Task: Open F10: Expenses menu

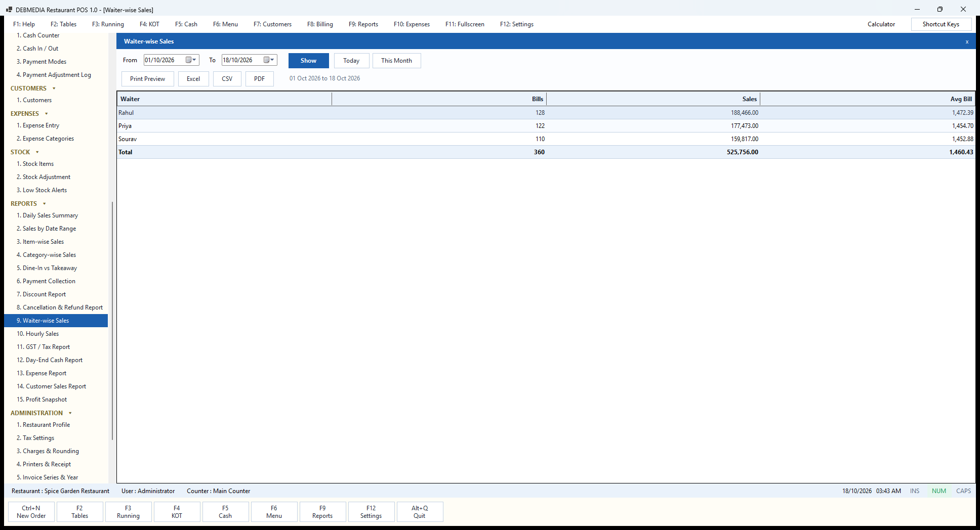Action: pyautogui.click(x=412, y=24)
